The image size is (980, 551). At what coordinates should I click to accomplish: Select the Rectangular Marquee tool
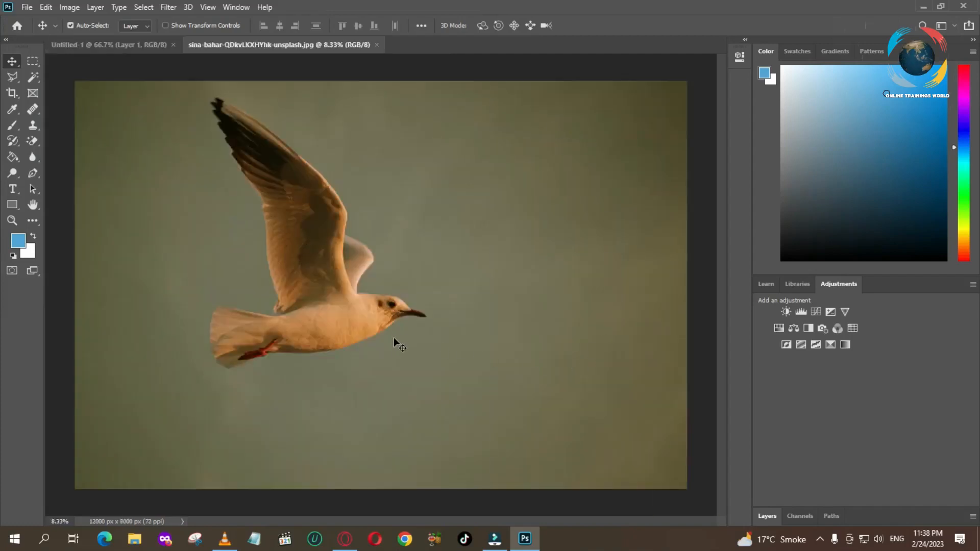[33, 61]
